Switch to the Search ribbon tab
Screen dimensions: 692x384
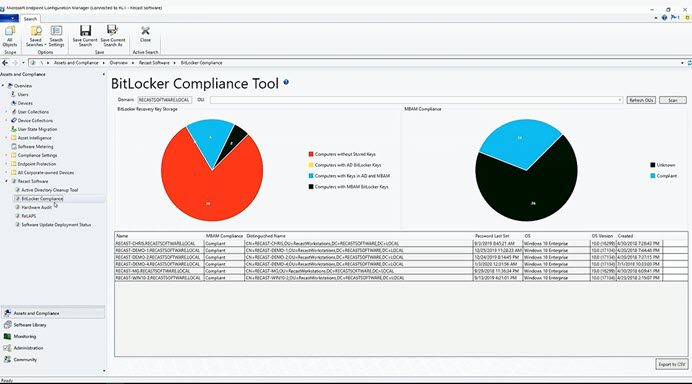[x=30, y=19]
